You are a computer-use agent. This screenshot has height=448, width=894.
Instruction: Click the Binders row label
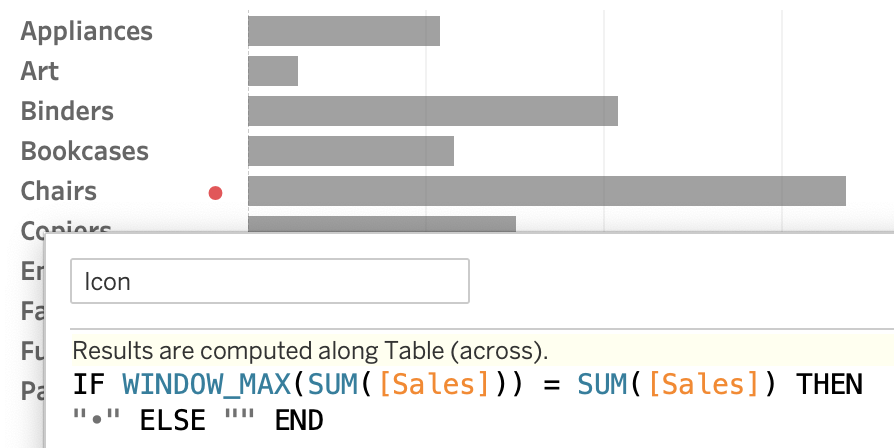tap(67, 111)
